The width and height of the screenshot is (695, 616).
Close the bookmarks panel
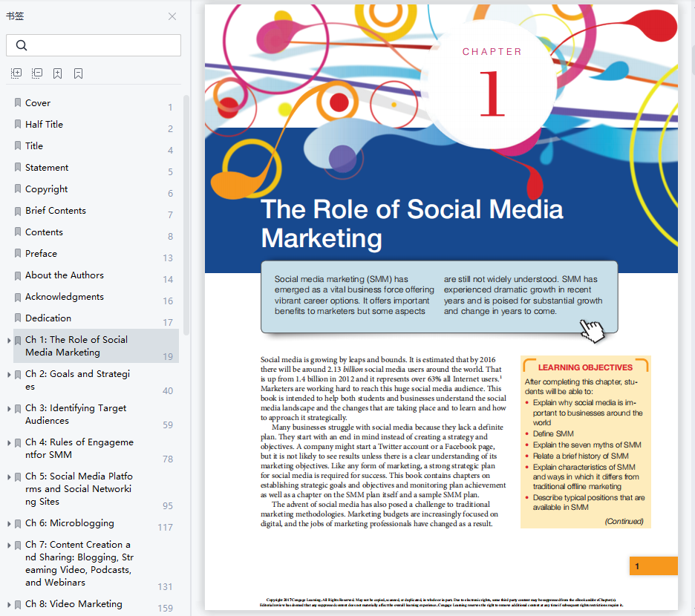172,16
